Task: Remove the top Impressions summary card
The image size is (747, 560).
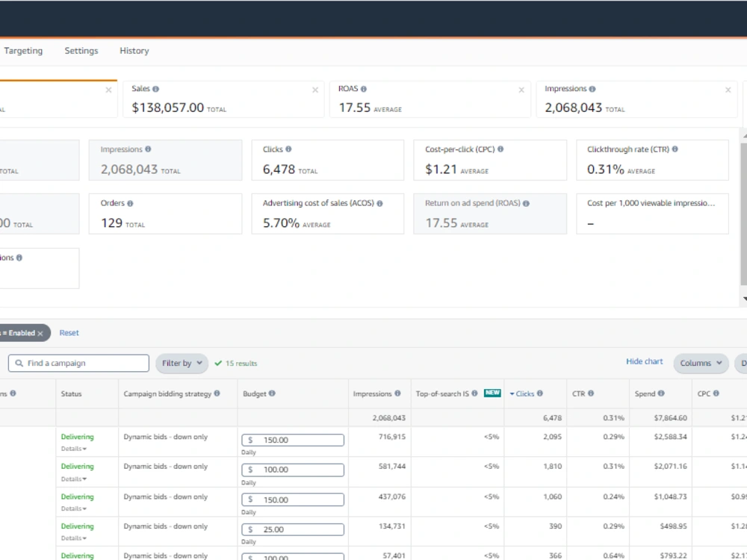Action: tap(728, 90)
